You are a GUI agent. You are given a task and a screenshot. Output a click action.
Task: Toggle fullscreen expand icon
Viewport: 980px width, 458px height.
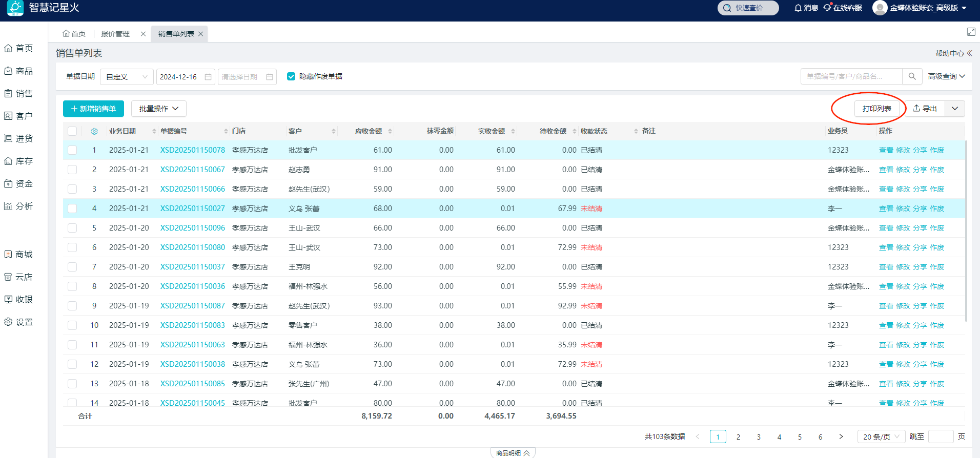[x=971, y=32]
